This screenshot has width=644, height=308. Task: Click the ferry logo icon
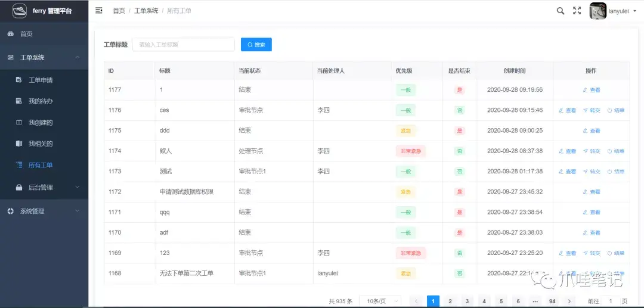20,11
